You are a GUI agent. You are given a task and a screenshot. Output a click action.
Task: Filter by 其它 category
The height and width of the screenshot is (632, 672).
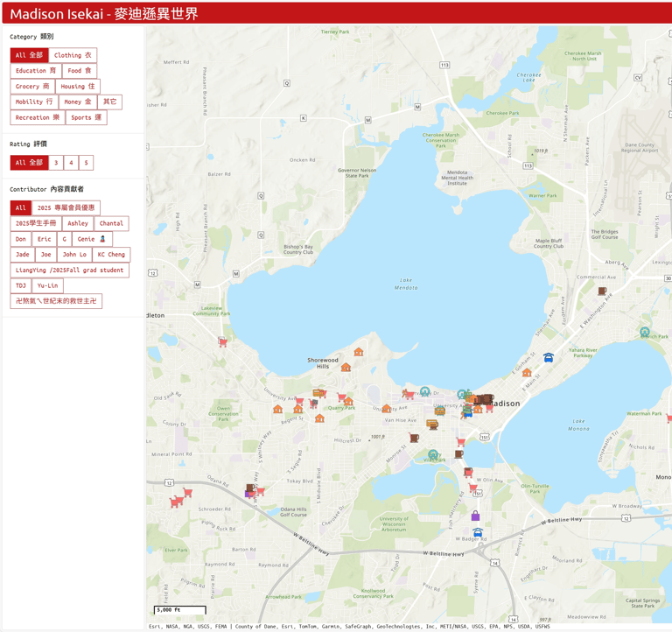[x=109, y=102]
